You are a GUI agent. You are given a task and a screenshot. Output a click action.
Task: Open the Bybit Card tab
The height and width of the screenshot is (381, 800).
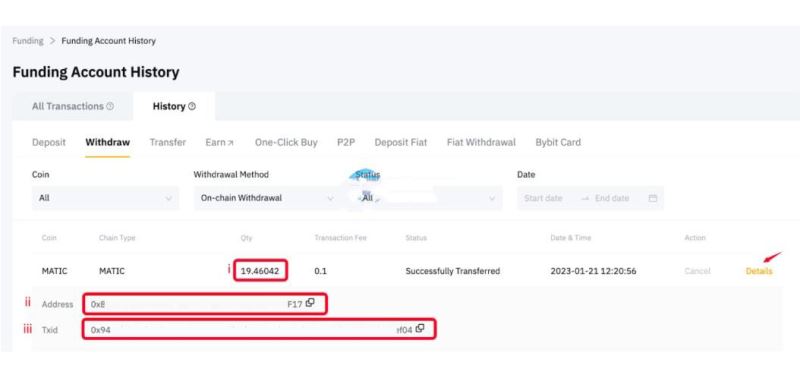pos(558,142)
